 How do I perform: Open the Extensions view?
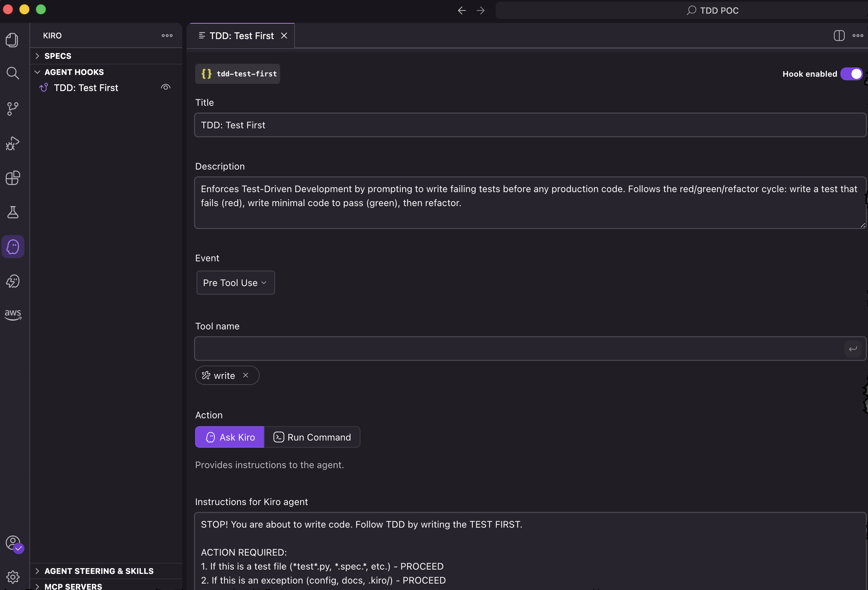[x=13, y=178]
